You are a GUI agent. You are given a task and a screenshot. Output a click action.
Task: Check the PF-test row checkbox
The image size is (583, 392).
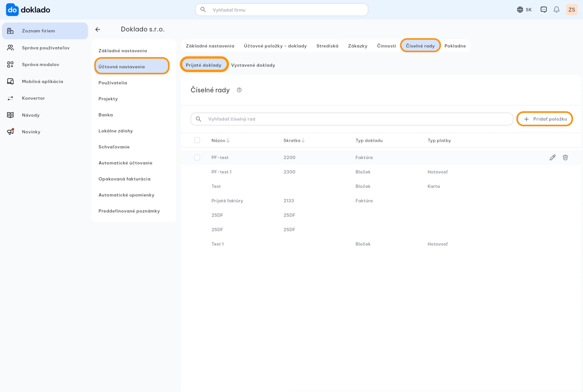tap(197, 157)
